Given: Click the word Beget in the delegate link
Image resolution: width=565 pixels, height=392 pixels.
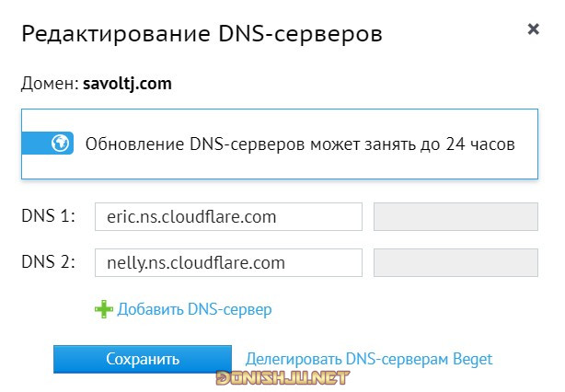Looking at the screenshot, I should pos(472,359).
